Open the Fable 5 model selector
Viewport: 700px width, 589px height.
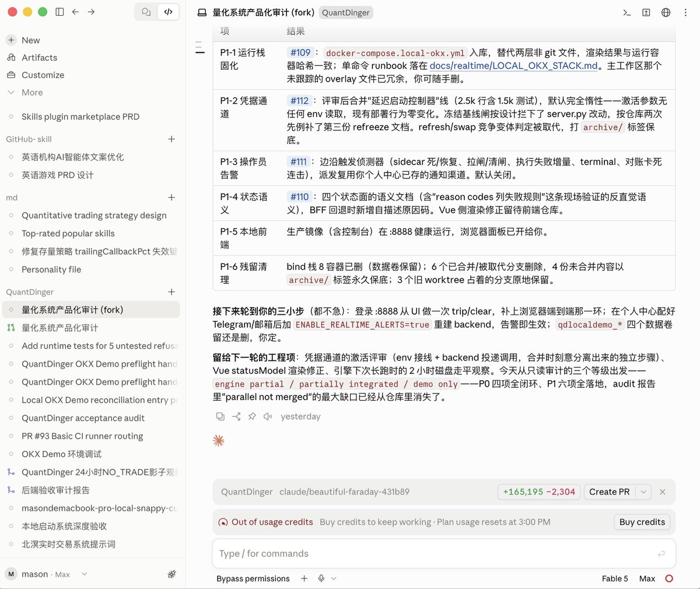point(615,579)
